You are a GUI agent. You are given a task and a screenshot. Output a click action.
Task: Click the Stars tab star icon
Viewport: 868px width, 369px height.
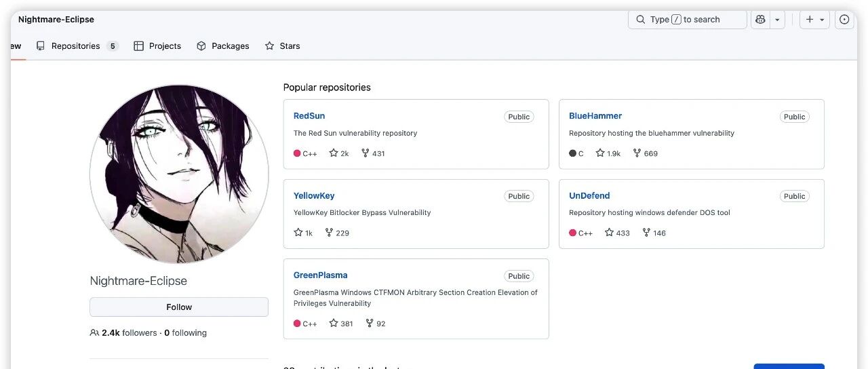[270, 46]
